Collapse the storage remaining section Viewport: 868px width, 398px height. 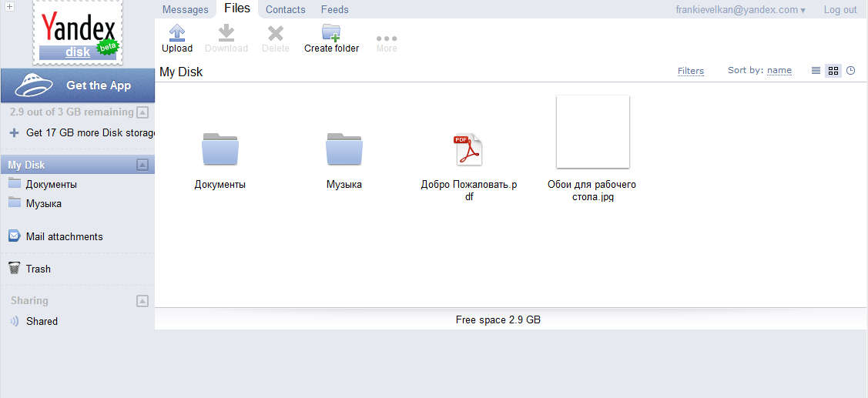click(142, 112)
